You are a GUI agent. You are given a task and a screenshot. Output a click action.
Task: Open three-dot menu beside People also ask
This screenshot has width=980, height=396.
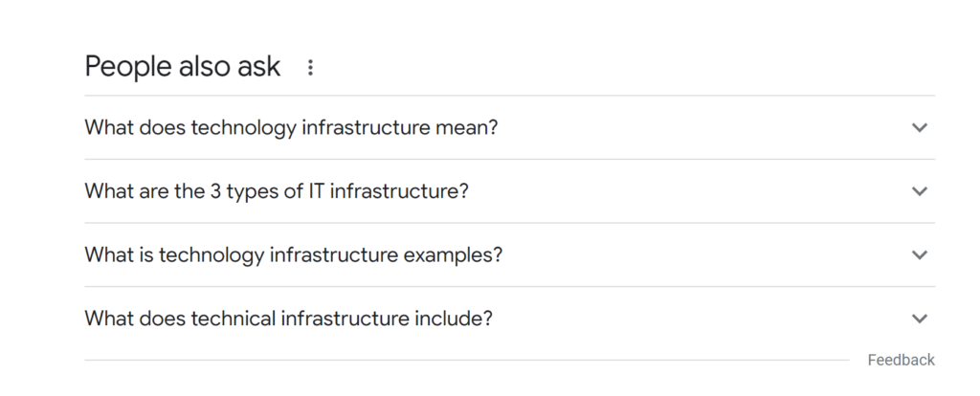310,68
